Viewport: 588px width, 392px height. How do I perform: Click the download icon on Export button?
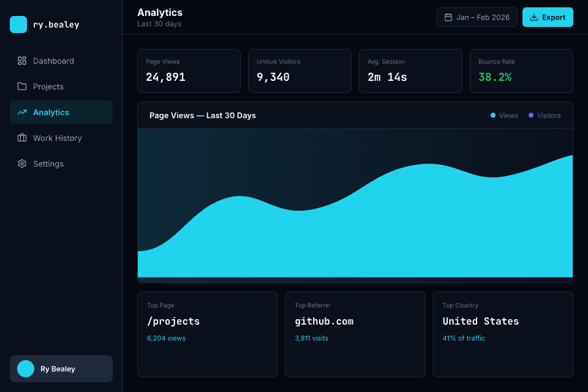click(534, 17)
